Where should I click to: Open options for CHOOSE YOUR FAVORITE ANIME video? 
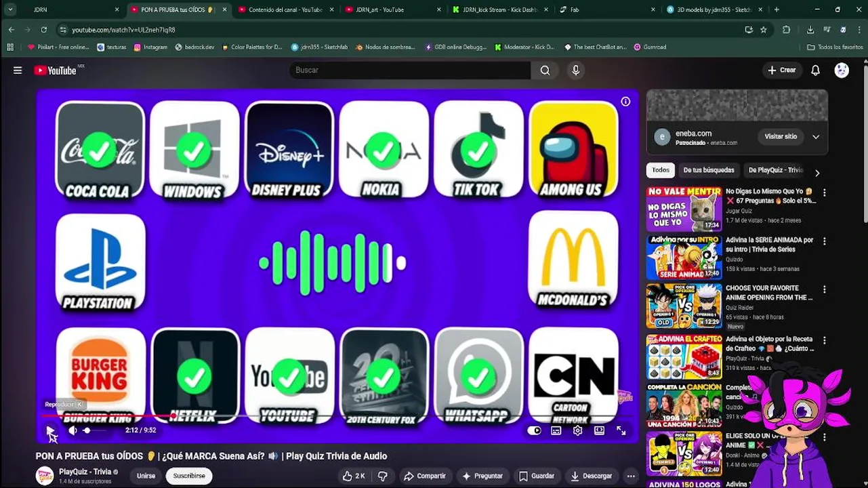[824, 289]
